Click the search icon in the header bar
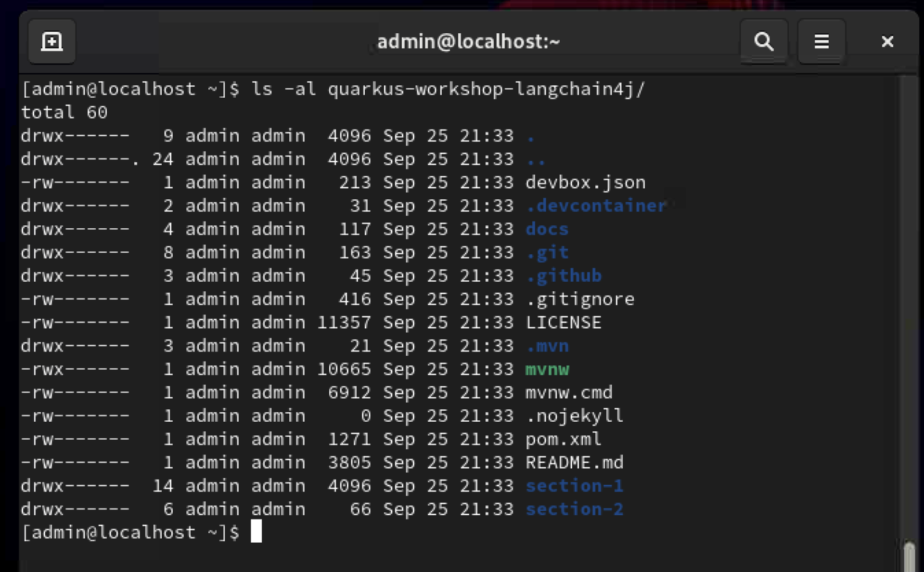The height and width of the screenshot is (572, 924). [764, 41]
